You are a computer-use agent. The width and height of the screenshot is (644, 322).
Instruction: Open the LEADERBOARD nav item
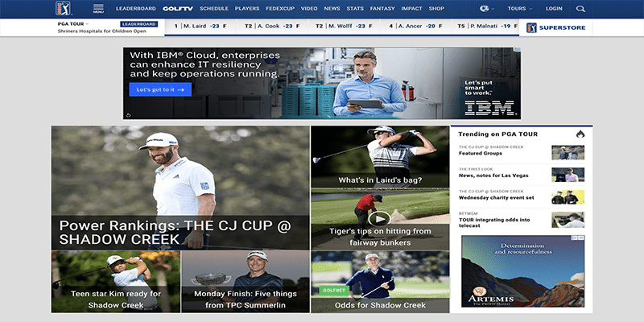point(136,9)
